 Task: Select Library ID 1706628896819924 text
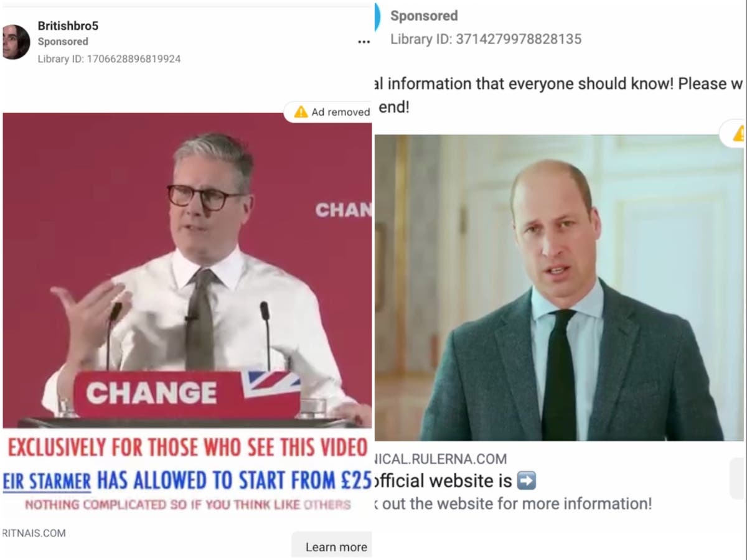pyautogui.click(x=109, y=59)
